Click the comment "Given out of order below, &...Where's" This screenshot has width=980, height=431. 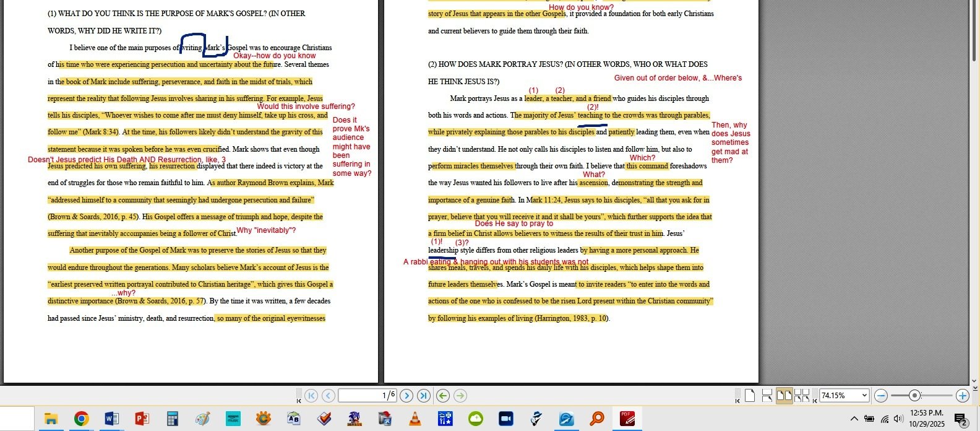[x=678, y=78]
